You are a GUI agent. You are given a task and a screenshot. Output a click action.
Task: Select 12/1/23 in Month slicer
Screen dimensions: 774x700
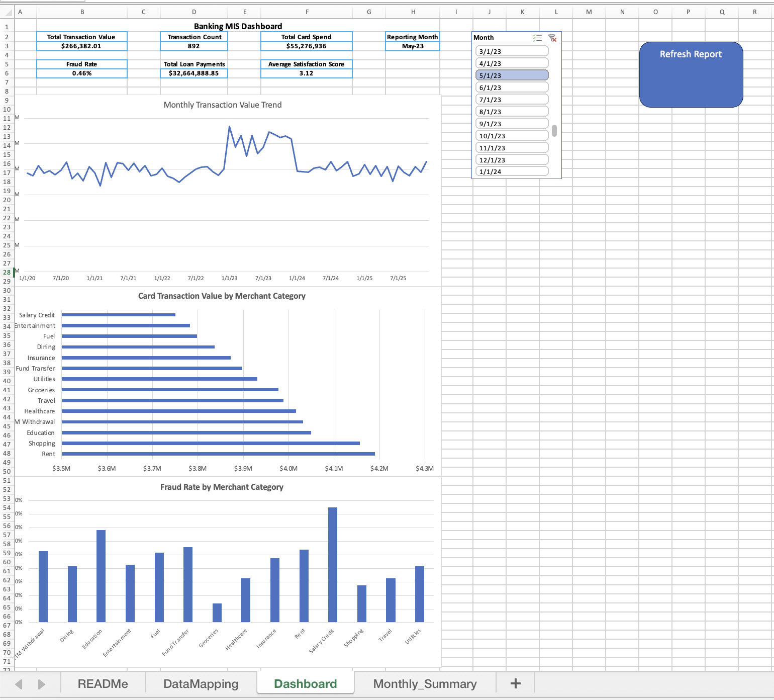[x=512, y=160]
